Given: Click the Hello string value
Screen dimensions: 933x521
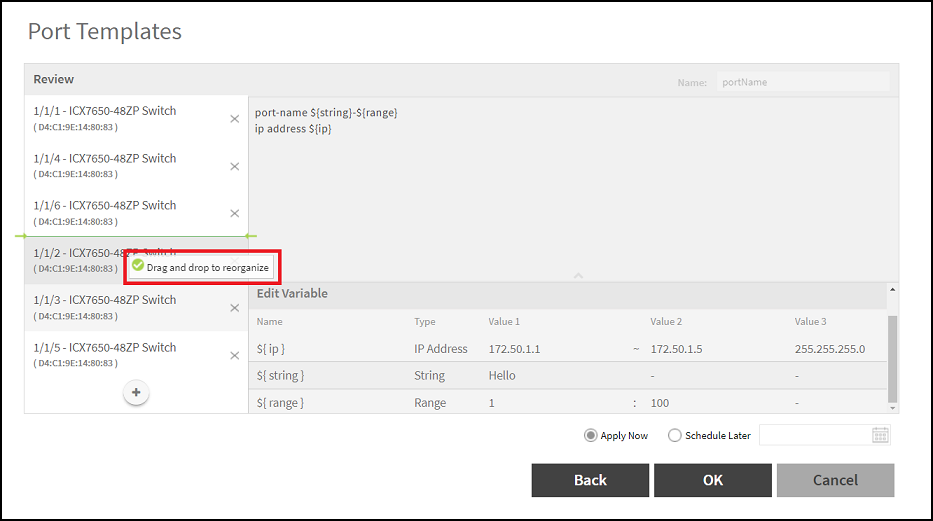Looking at the screenshot, I should 502,376.
